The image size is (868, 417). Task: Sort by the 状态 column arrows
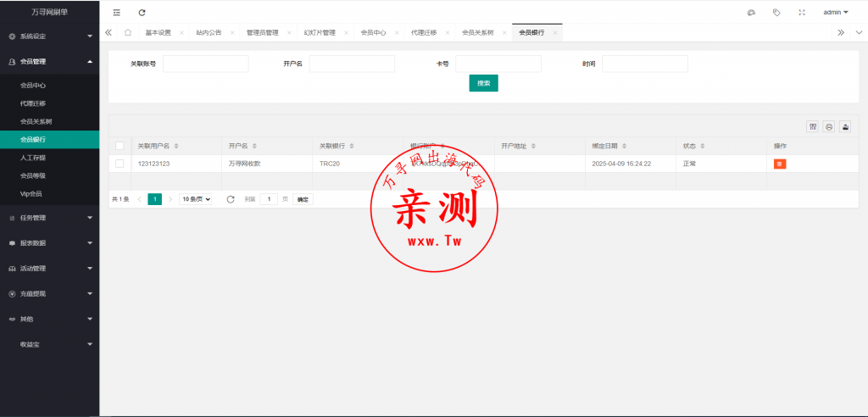pos(703,146)
